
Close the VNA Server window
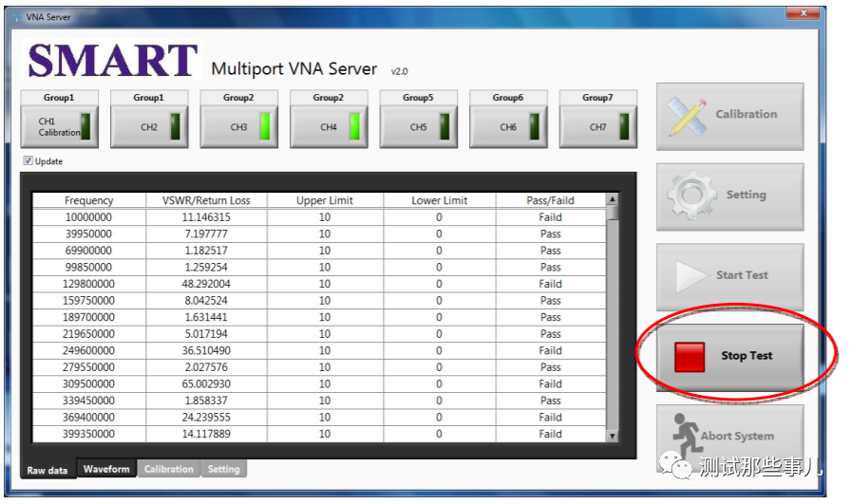point(804,13)
